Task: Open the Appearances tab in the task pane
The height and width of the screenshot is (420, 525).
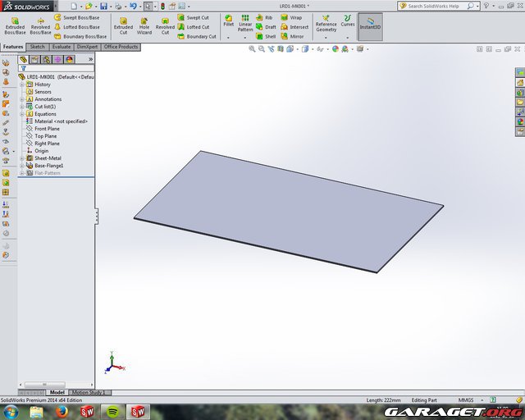Action: coord(519,122)
